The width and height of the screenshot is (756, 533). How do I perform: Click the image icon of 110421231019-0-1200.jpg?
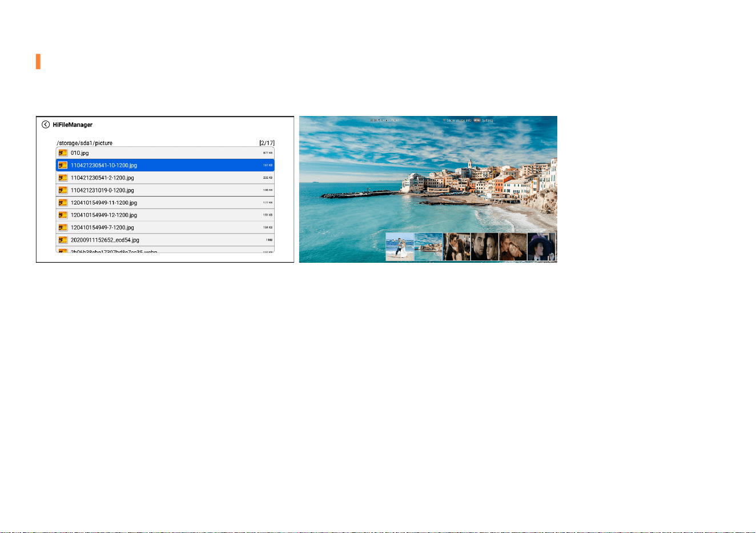point(63,190)
